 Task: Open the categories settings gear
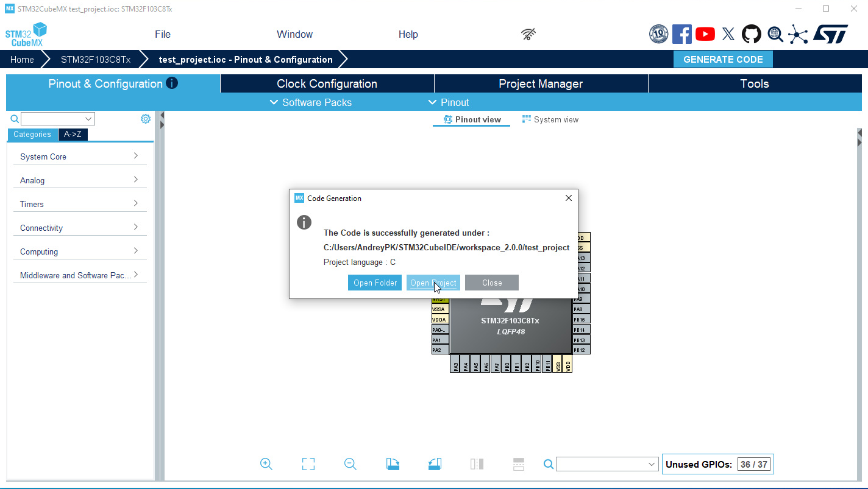point(146,119)
